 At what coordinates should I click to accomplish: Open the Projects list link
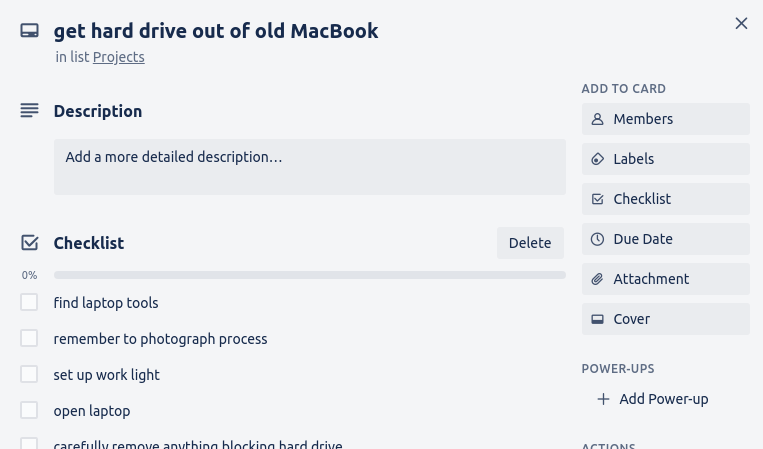point(118,57)
